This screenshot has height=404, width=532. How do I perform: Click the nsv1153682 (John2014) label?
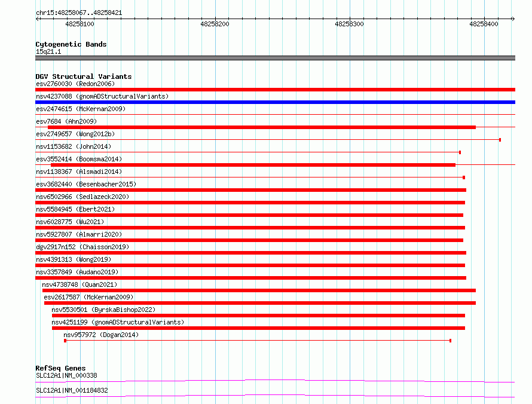click(x=74, y=146)
